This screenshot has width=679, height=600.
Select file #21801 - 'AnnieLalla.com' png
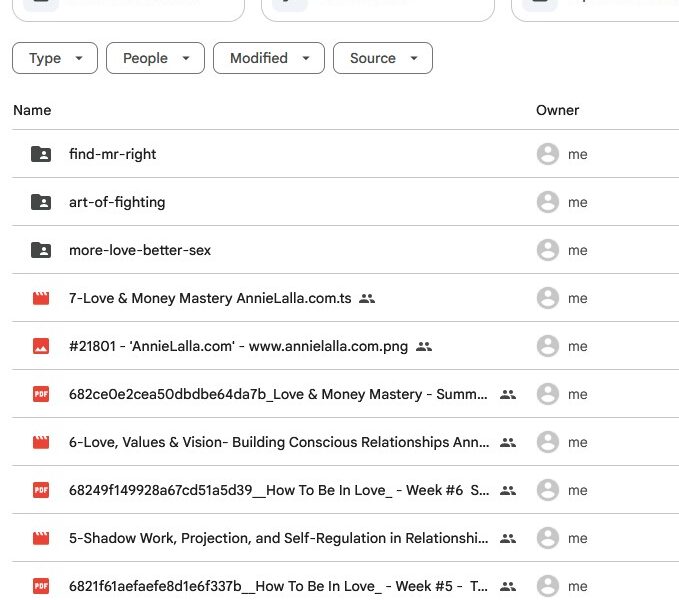pos(238,346)
